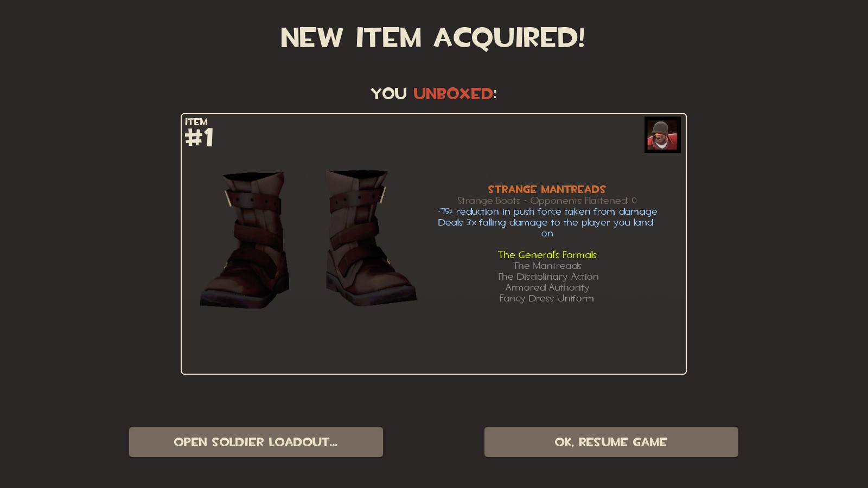Click The Mantreads set item entry
This screenshot has height=488, width=868.
[x=547, y=266]
